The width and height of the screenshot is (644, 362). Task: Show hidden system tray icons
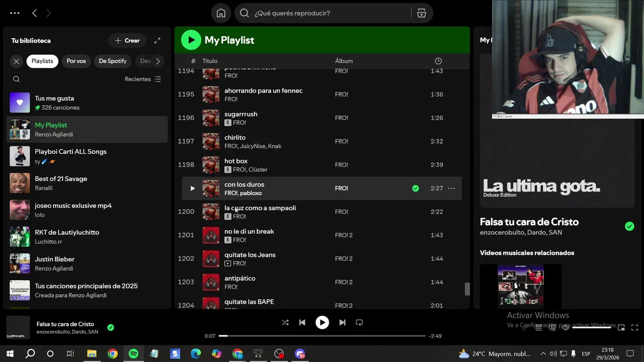[544, 353]
